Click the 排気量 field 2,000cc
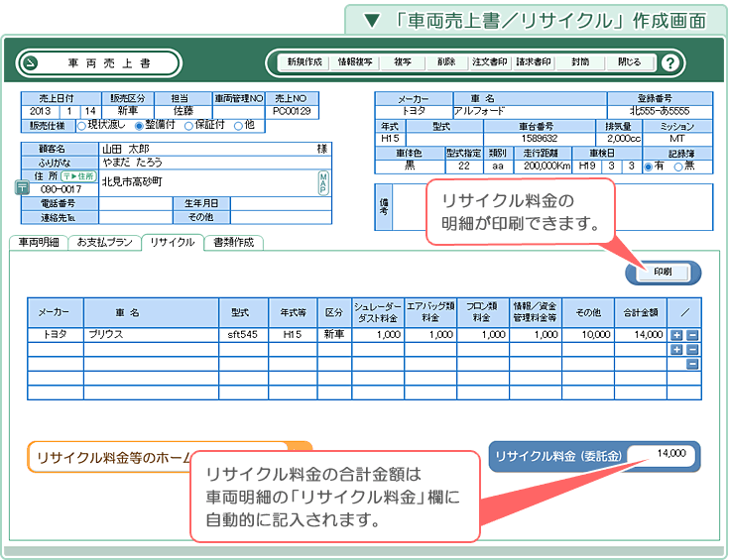729x560 pixels. tap(619, 139)
